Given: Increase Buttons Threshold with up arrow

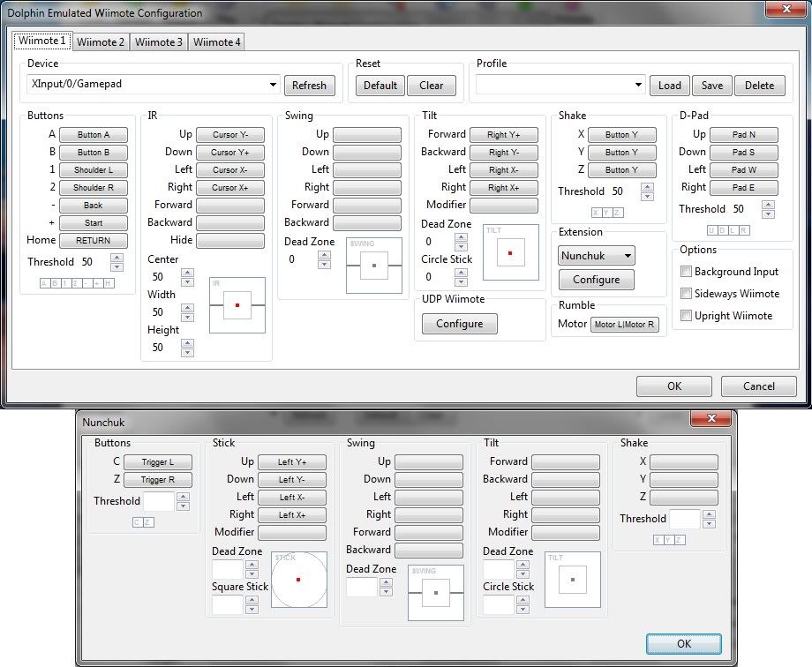Looking at the screenshot, I should (117, 258).
